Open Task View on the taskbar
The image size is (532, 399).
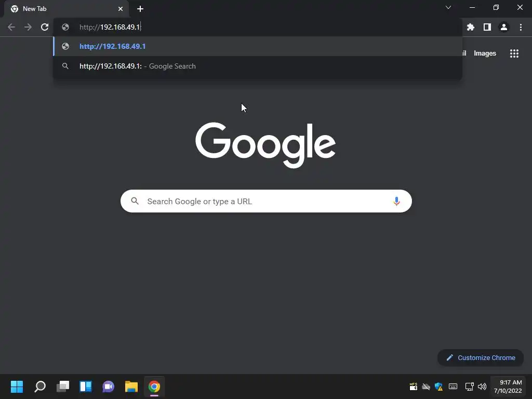point(63,387)
